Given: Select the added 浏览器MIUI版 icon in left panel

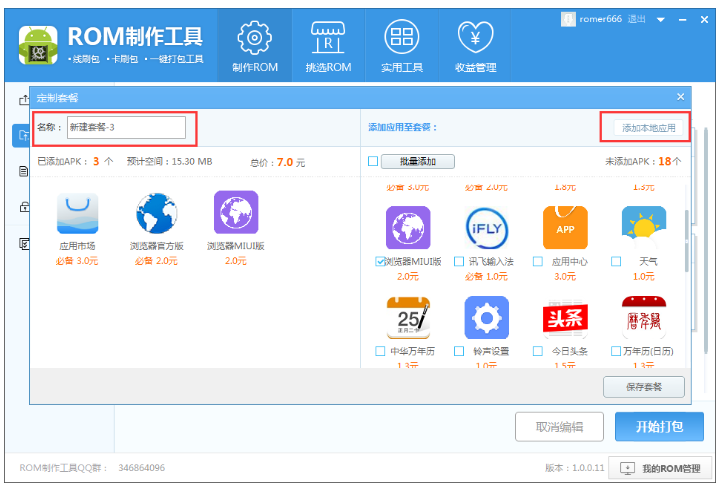Looking at the screenshot, I should coord(236,212).
